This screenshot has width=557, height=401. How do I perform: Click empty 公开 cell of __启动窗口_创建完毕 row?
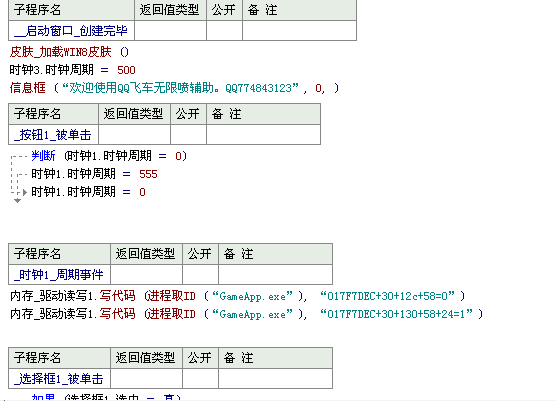224,31
